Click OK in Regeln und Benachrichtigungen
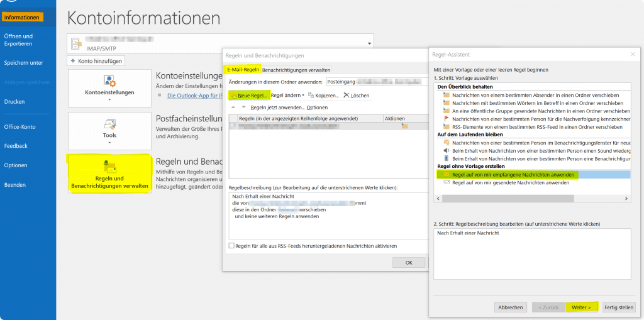 coord(409,263)
